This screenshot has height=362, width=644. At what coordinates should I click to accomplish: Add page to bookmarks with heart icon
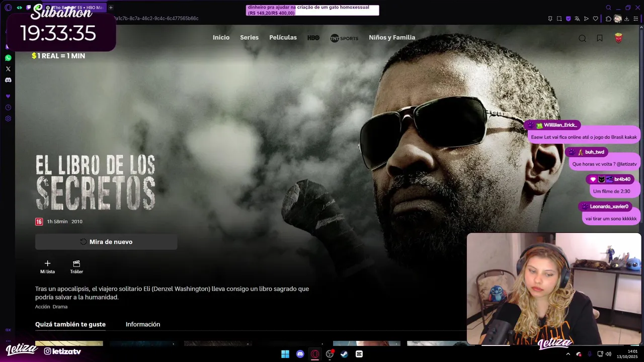pos(596,19)
